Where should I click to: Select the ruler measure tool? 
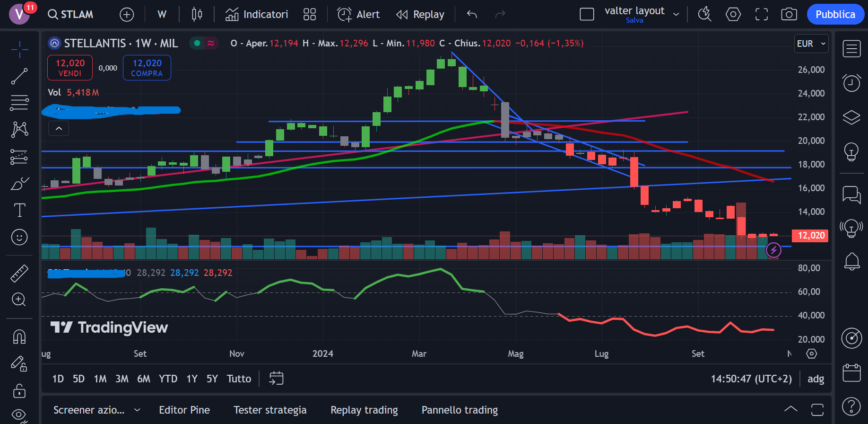(19, 273)
